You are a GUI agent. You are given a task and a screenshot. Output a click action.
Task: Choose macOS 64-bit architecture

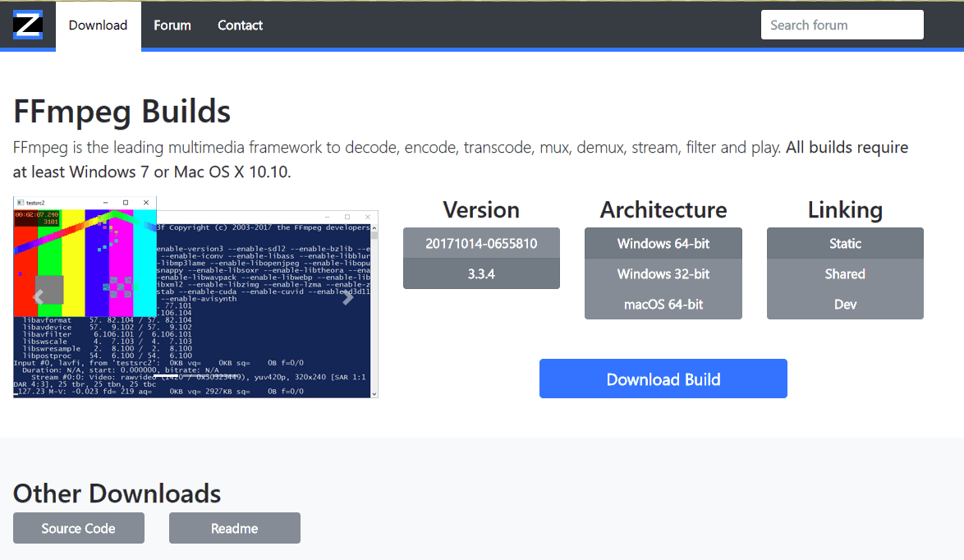tap(663, 304)
